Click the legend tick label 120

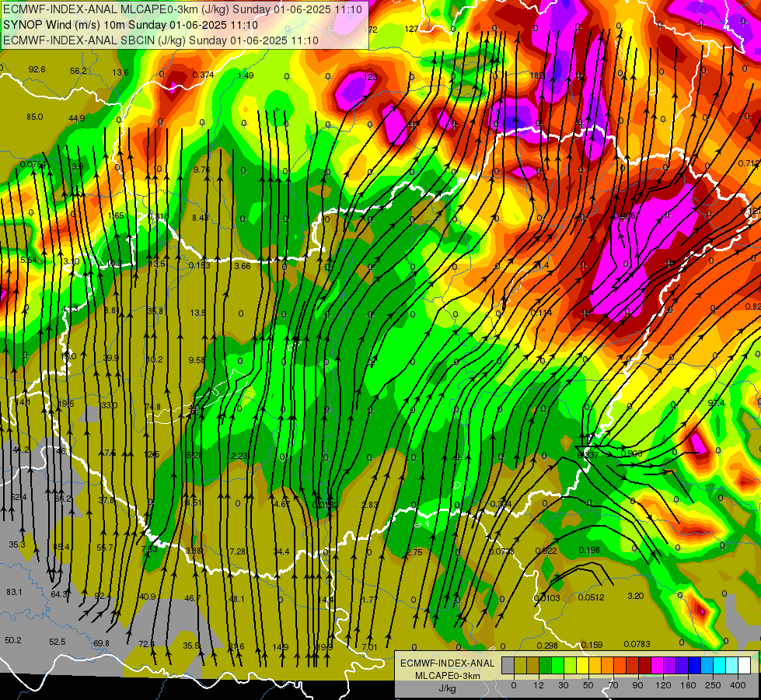663,685
